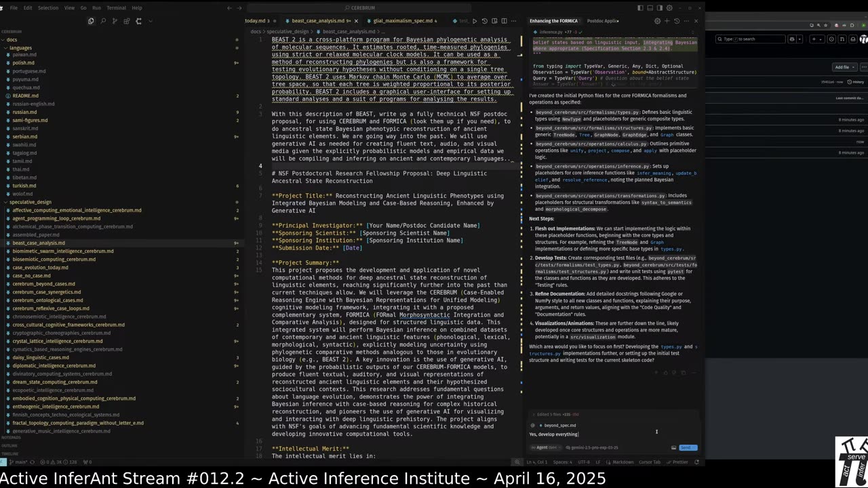
Task: Open README.md in explorer
Action: [25, 96]
